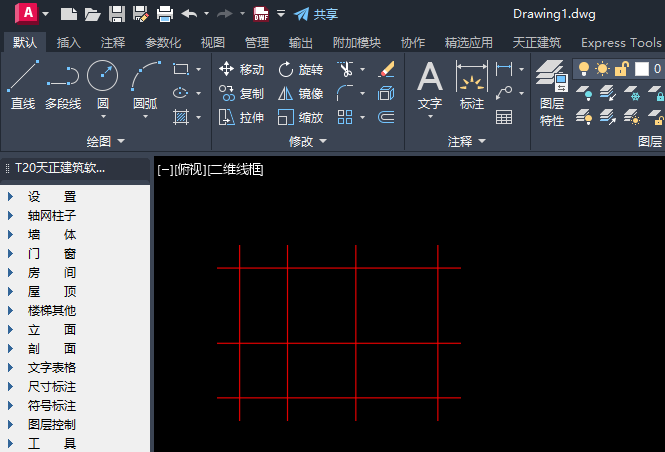
Task: Toggle layer freeze sun icon
Action: 602,69
